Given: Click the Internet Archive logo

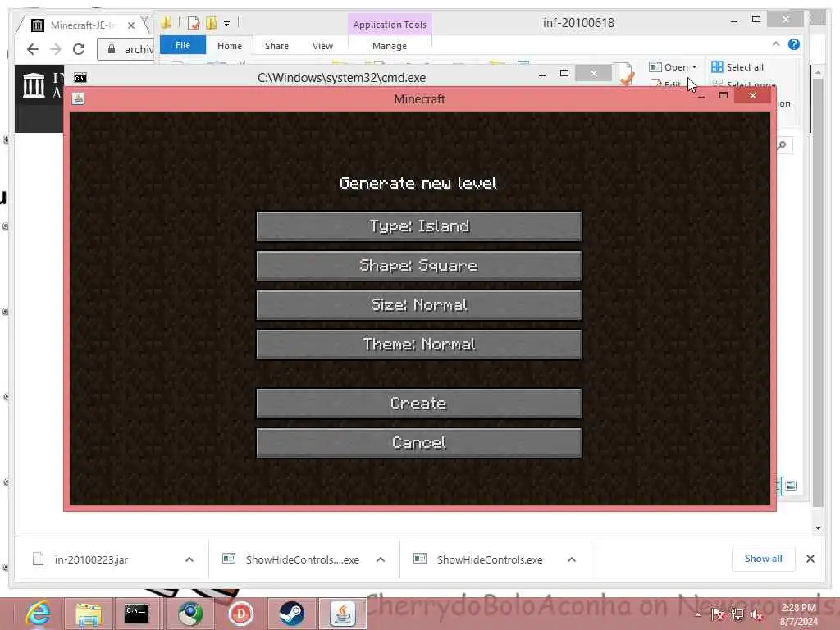Looking at the screenshot, I should click(x=34, y=84).
